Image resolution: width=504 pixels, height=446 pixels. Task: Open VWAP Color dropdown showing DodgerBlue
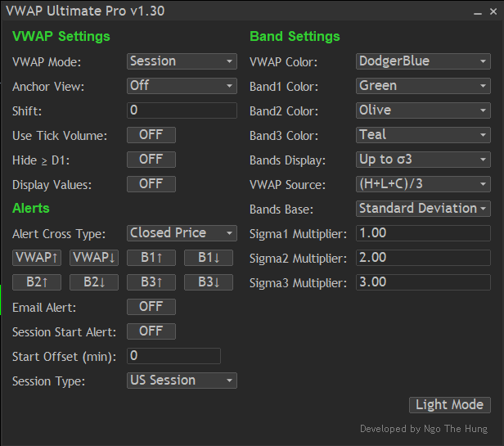tap(423, 61)
